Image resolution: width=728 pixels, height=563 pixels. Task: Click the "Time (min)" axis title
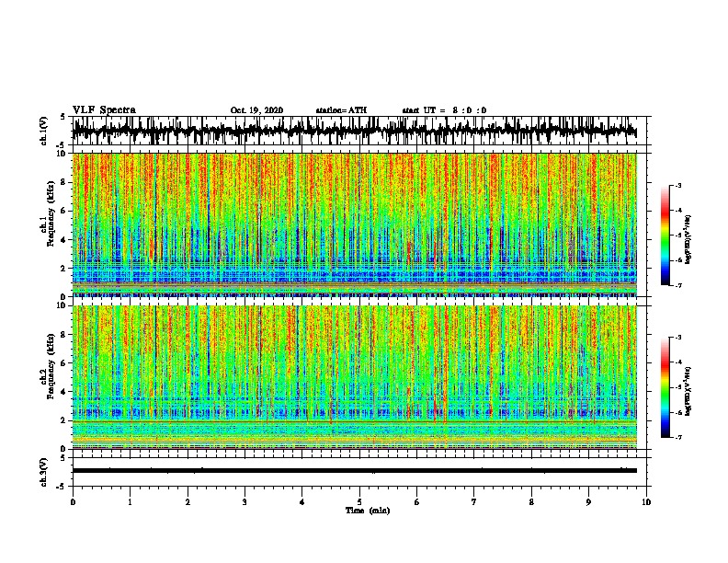pyautogui.click(x=368, y=511)
